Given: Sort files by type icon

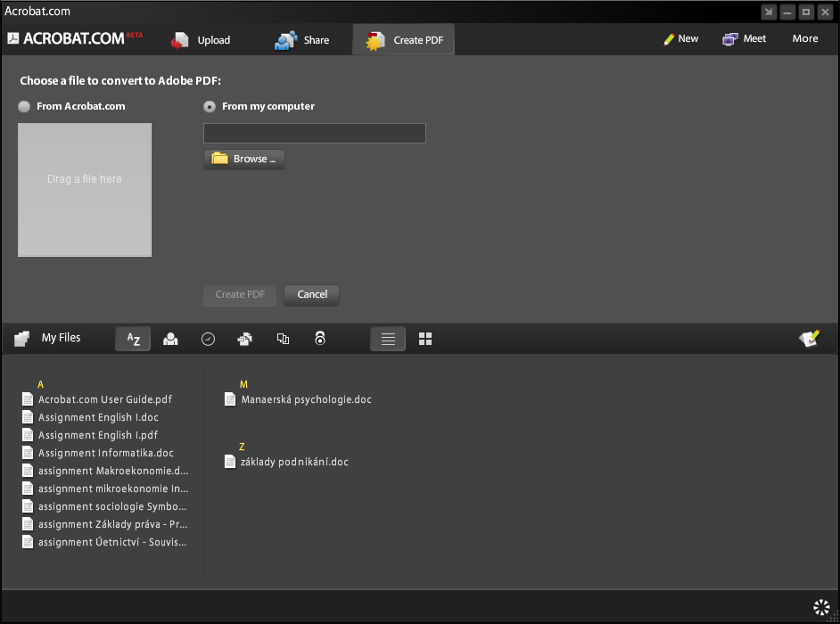Looking at the screenshot, I should pos(245,339).
